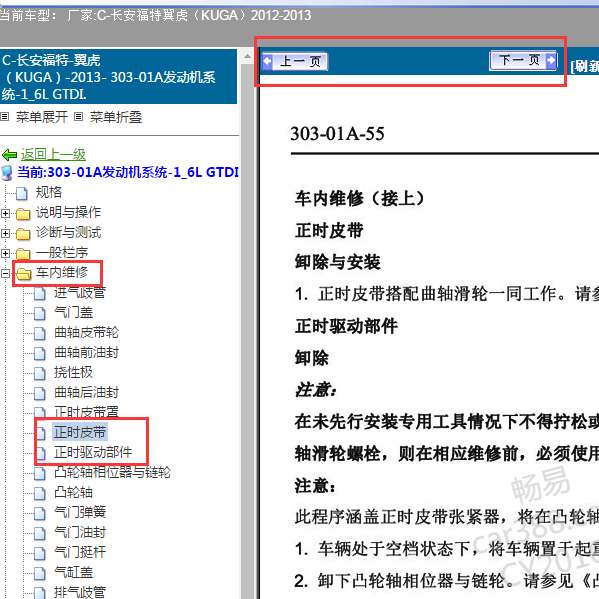Screen dimensions: 599x599
Task: Open the 气门盖 page
Action: coord(73,312)
